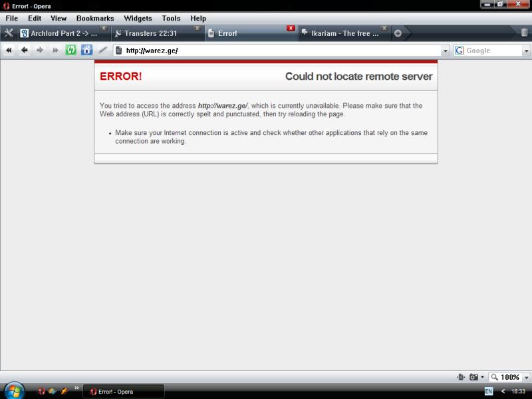Go forward with the Forward arrow
This screenshot has height=399, width=532.
tap(40, 51)
